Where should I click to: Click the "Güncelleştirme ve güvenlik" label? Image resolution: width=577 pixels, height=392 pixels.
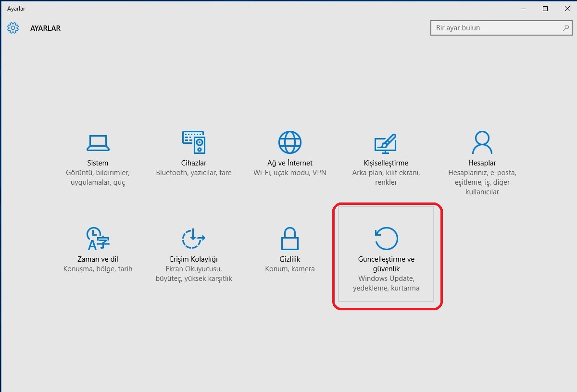pos(386,264)
